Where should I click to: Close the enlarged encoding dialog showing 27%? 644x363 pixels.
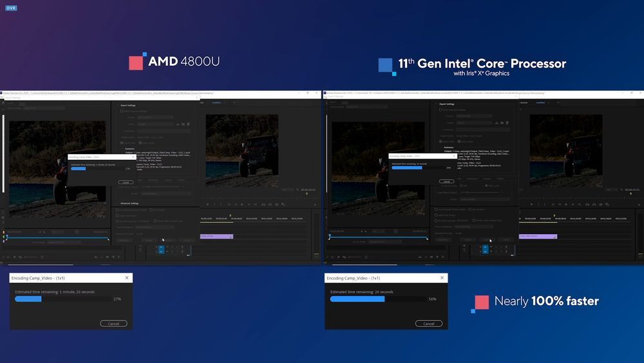127,278
